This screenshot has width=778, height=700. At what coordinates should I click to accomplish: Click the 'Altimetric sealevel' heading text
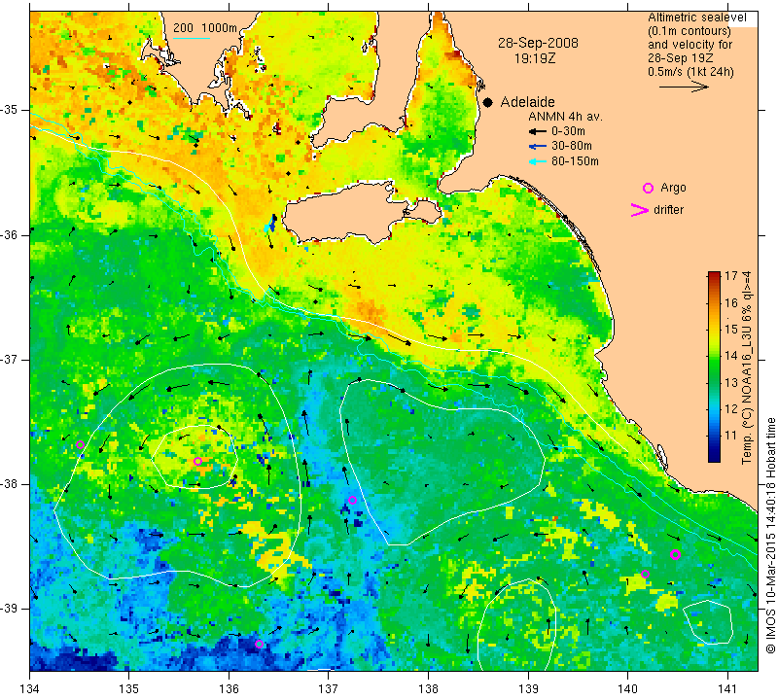coord(696,17)
